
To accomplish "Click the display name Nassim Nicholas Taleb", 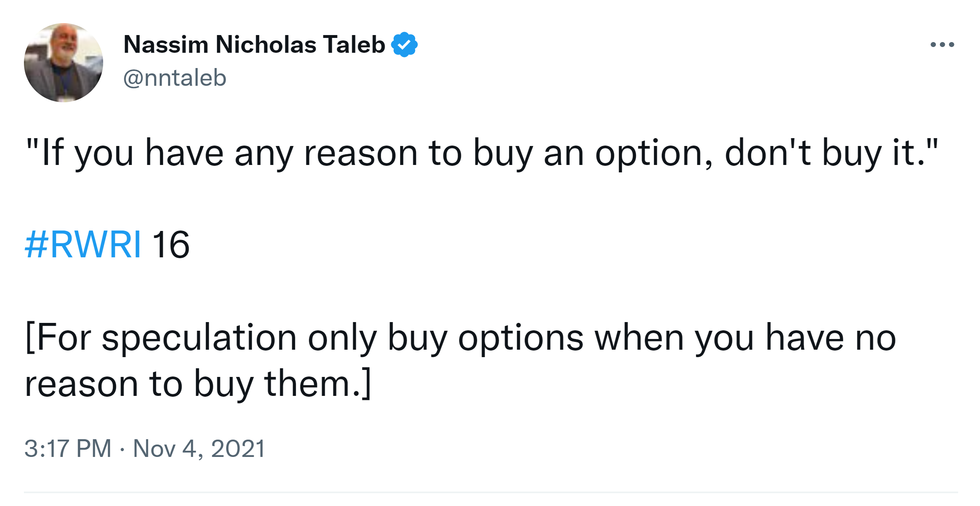I will (254, 45).
